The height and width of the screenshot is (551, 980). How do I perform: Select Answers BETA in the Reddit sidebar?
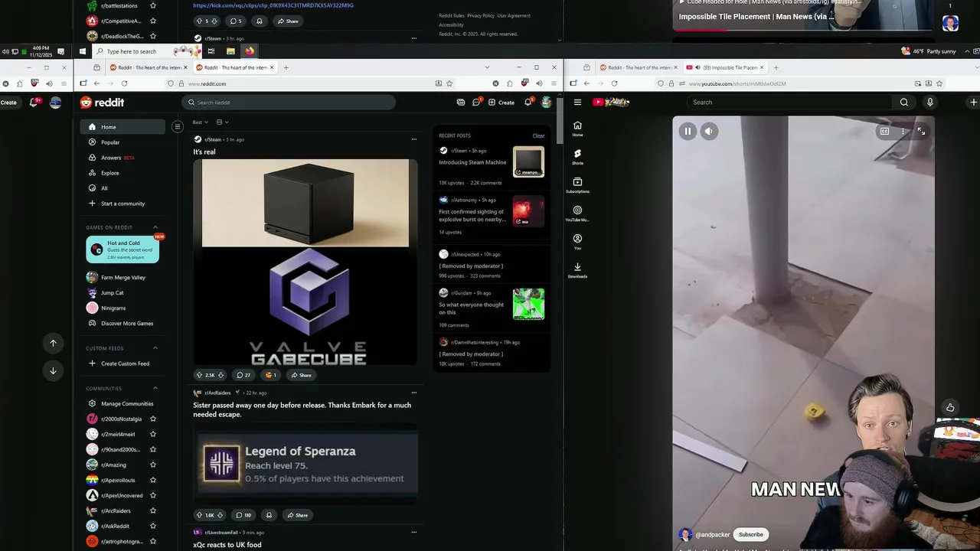tap(122, 158)
